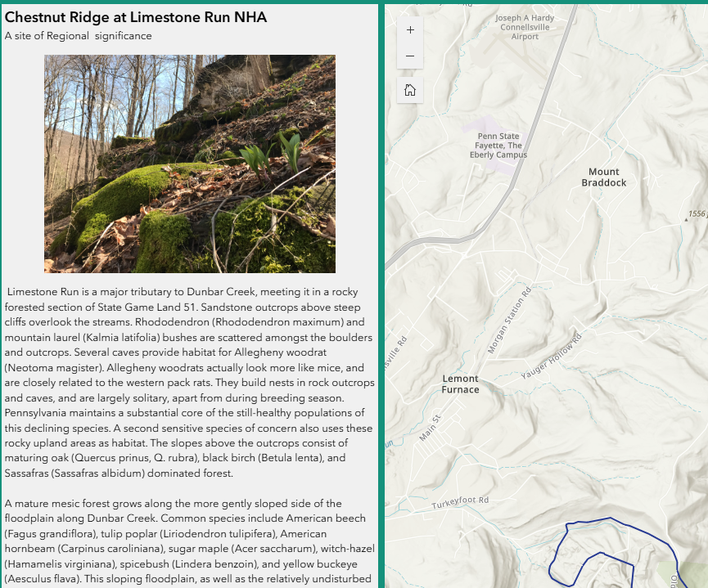Click the Turkeyfoot Rd label
This screenshot has height=588, width=708.
[460, 502]
